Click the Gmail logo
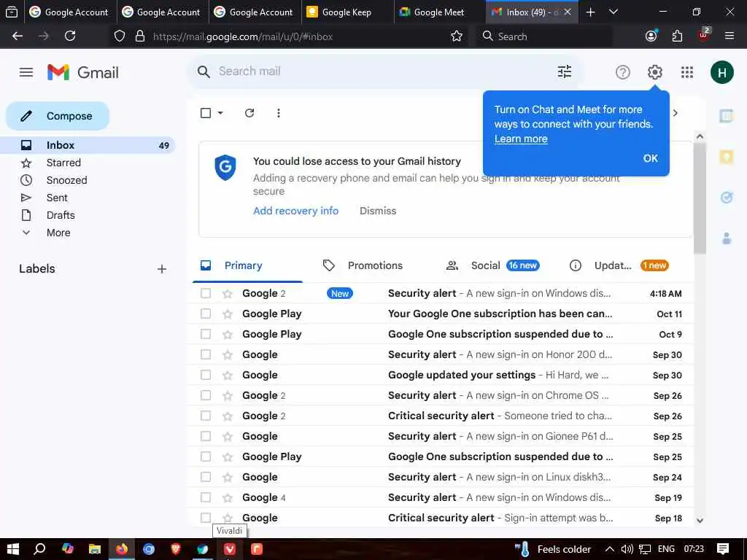 83,72
